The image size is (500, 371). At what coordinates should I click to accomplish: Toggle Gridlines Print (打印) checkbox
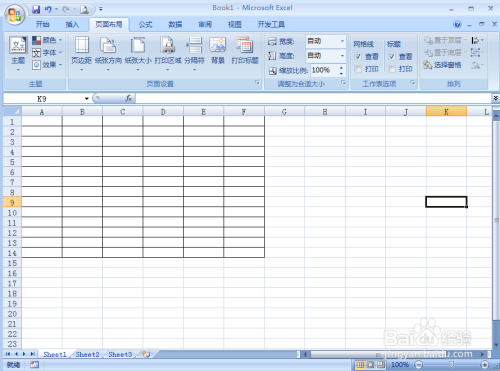(358, 69)
